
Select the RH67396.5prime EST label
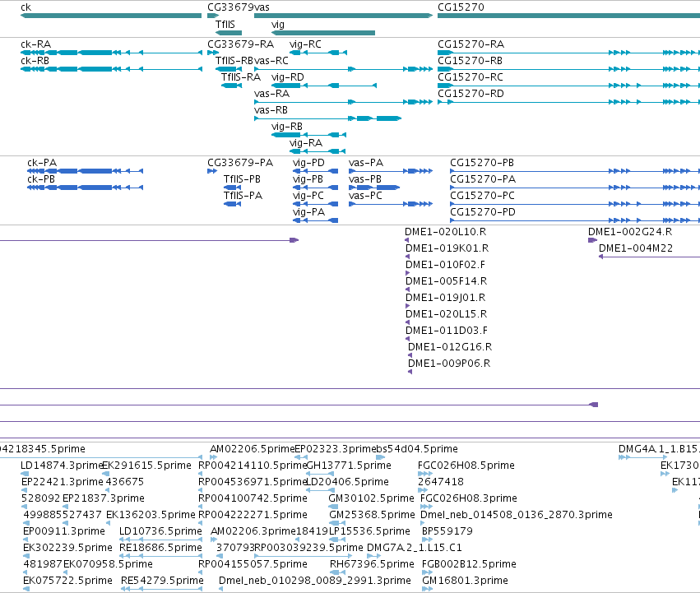pos(372,565)
